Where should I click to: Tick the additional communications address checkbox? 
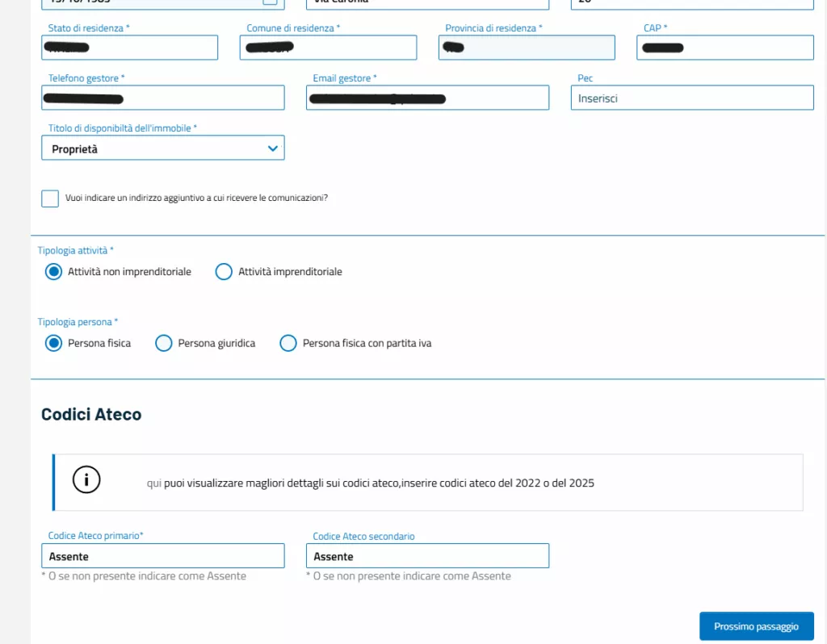pyautogui.click(x=50, y=199)
